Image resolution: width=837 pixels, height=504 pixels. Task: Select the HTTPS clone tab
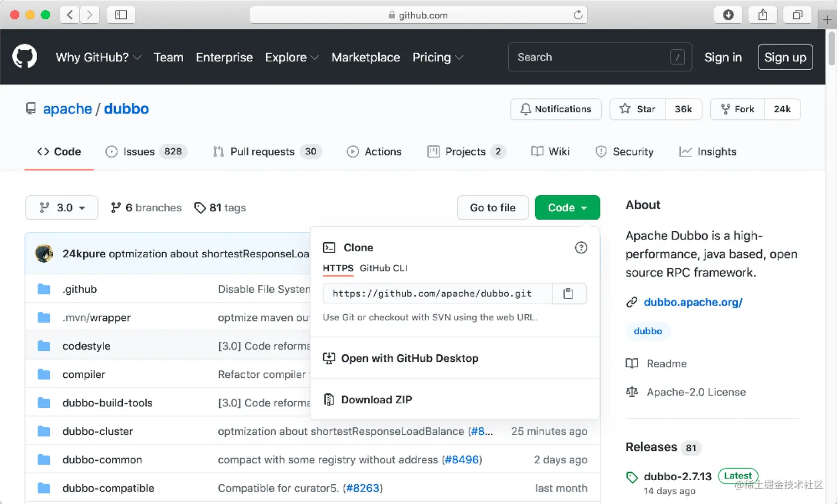click(x=338, y=268)
